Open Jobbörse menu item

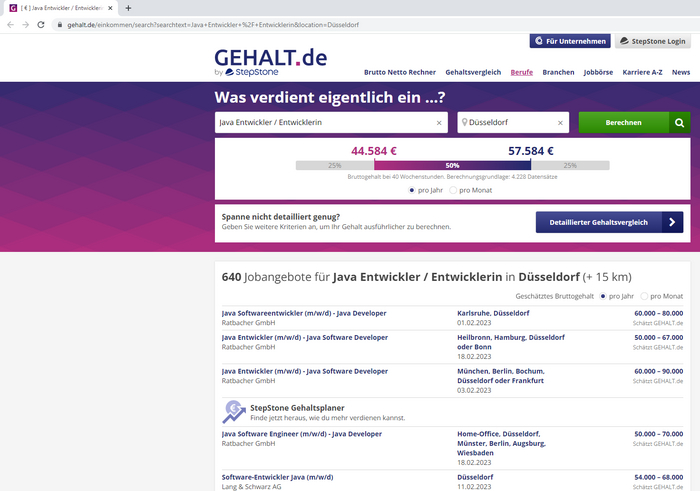click(598, 72)
